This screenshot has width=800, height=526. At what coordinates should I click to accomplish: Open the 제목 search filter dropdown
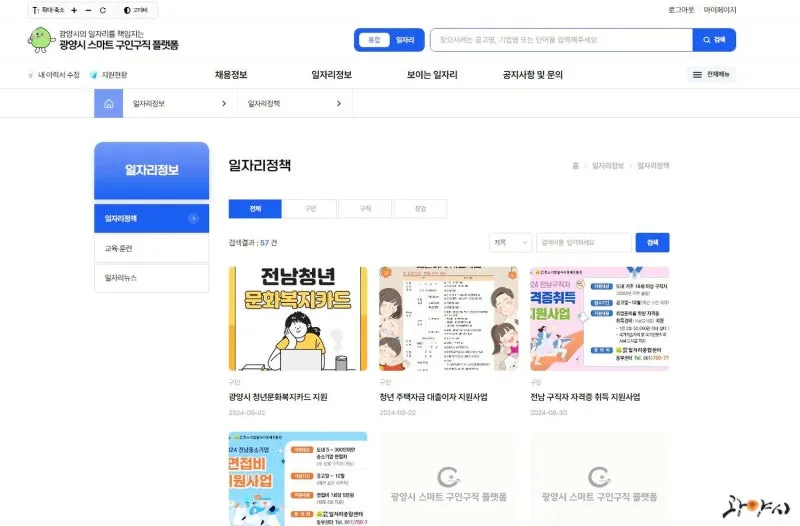510,242
